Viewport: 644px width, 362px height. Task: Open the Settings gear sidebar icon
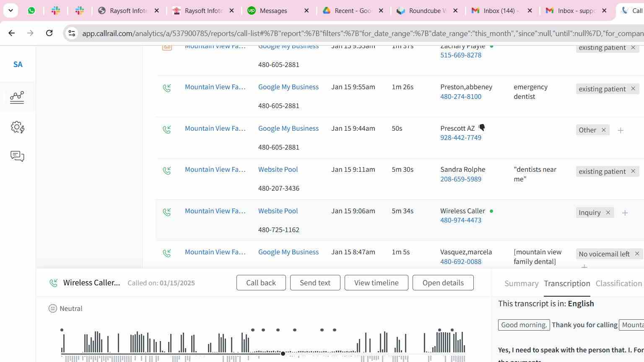pyautogui.click(x=17, y=127)
